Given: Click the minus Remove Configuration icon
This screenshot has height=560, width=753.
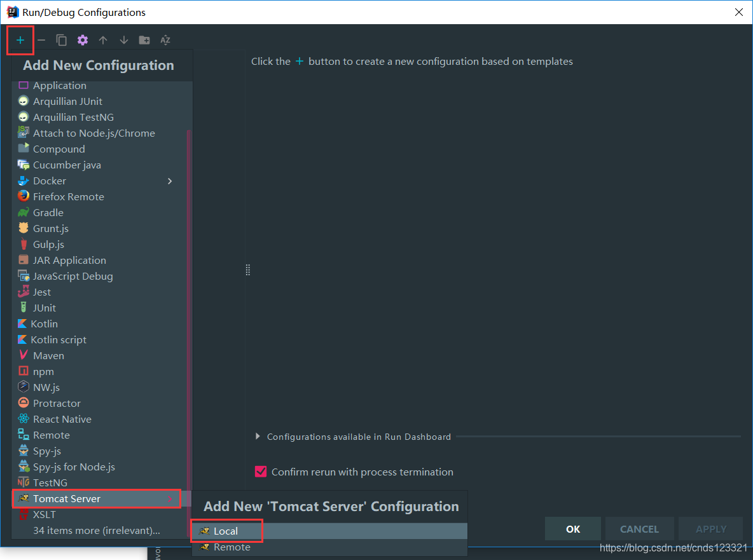Looking at the screenshot, I should click(x=41, y=40).
